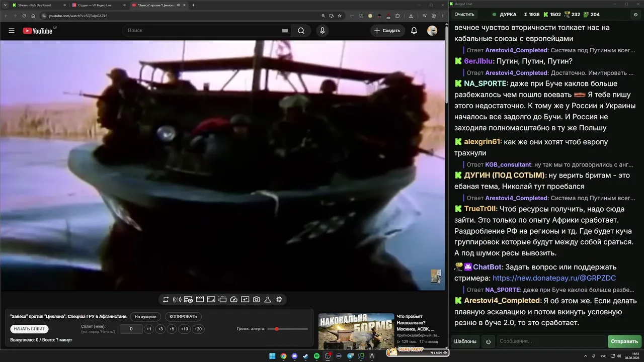Click the Kick viewer count 1502
This screenshot has width=644, height=362.
point(551,15)
